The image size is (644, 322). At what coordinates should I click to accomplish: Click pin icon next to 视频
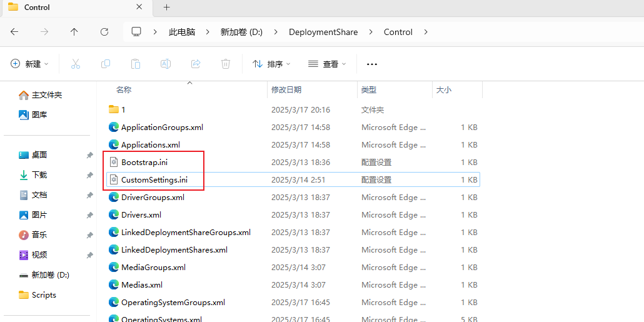89,255
